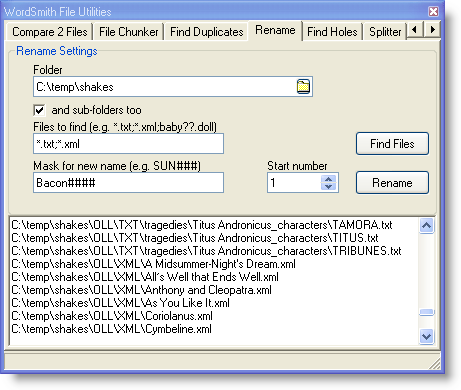Viewport: 461px width, 390px height.
Task: Click the file list scrollbar thumb
Action: 426,312
